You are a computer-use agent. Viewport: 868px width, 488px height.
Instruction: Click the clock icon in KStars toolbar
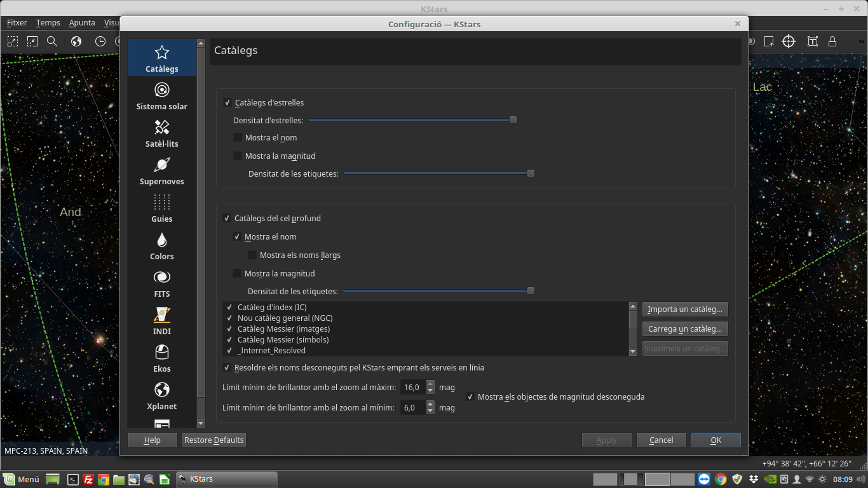pos(100,41)
